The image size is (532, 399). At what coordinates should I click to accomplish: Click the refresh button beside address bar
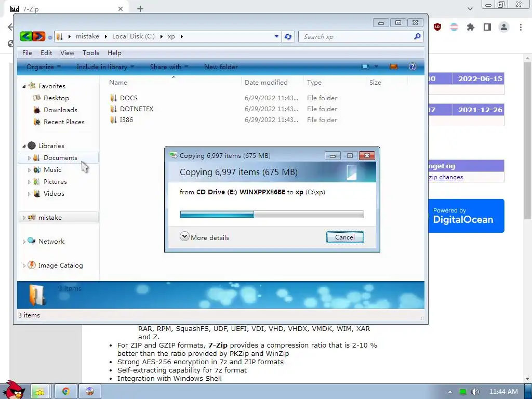(x=288, y=37)
